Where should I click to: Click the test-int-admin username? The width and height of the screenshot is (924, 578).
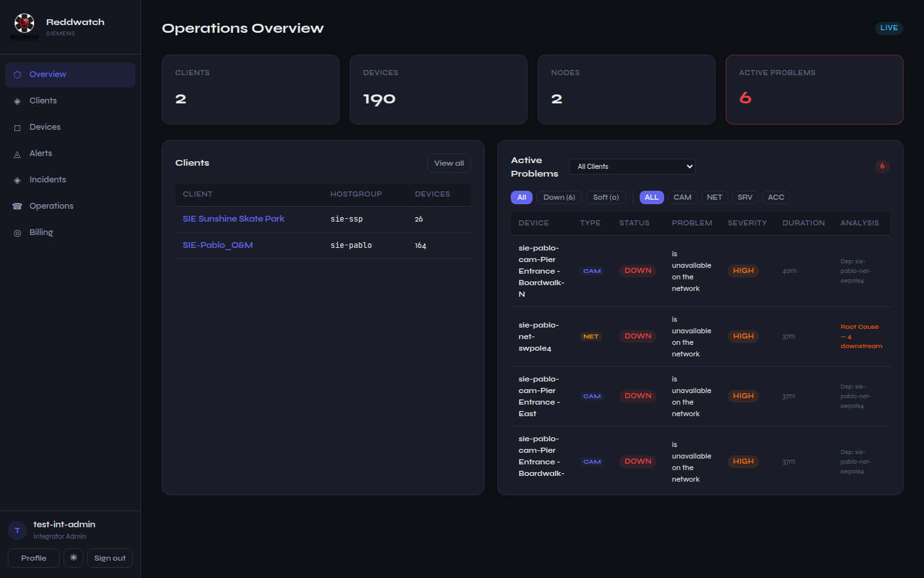tap(64, 525)
